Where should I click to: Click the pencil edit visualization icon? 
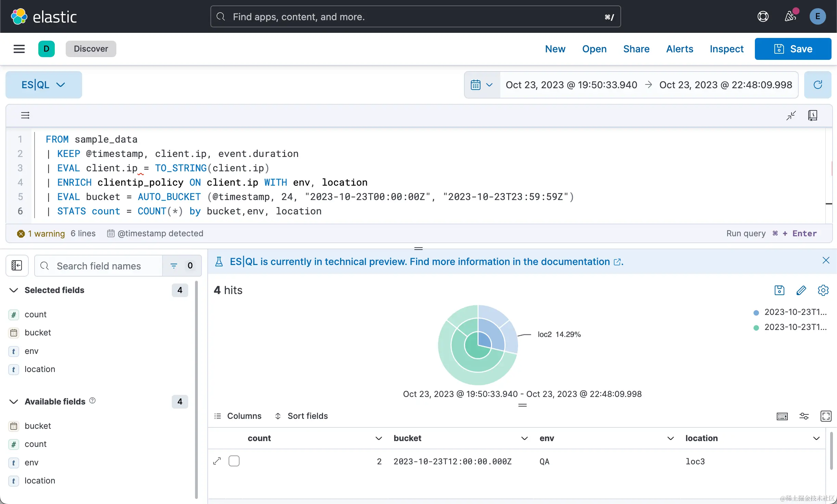click(801, 290)
